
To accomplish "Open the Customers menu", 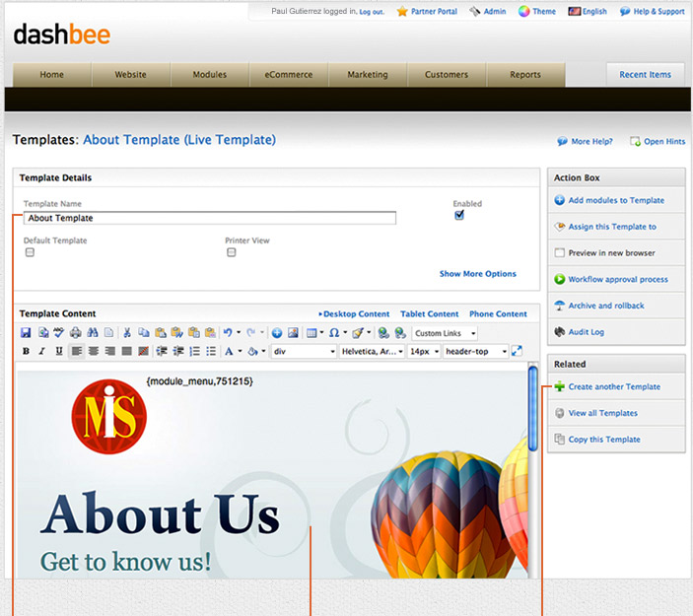I will pos(447,75).
